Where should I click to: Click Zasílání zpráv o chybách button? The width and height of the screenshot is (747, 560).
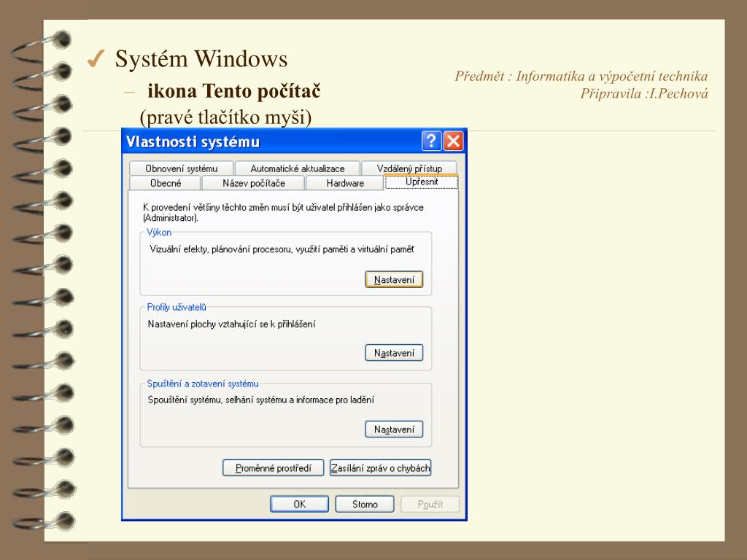point(380,467)
